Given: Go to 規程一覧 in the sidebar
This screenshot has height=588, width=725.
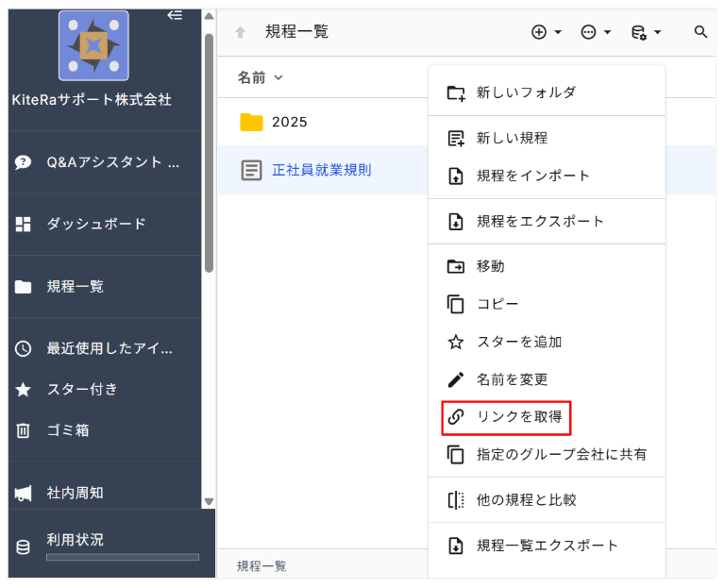Looking at the screenshot, I should [75, 287].
